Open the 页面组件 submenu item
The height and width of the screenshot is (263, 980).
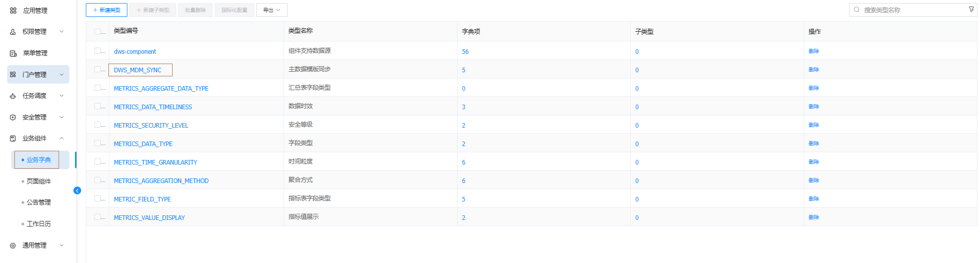39,181
